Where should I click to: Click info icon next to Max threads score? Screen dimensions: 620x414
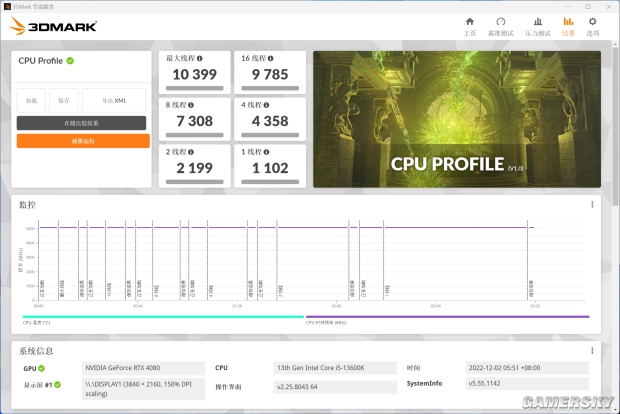coord(200,59)
